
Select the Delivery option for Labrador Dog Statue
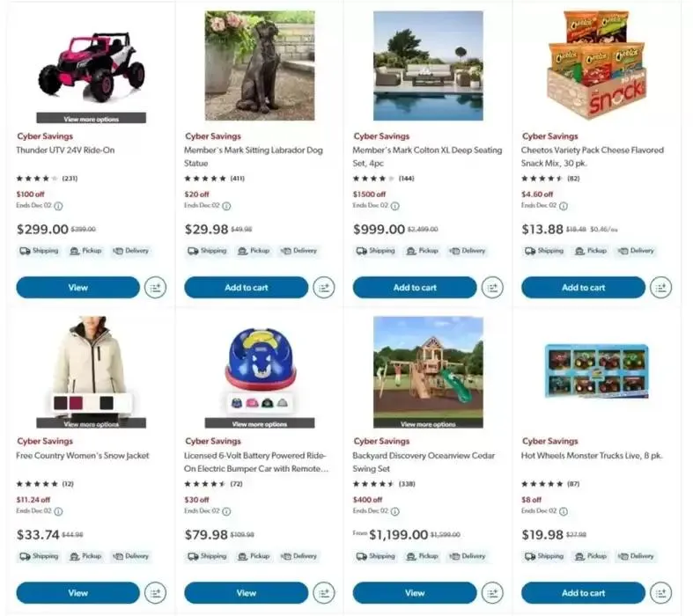pyautogui.click(x=299, y=251)
